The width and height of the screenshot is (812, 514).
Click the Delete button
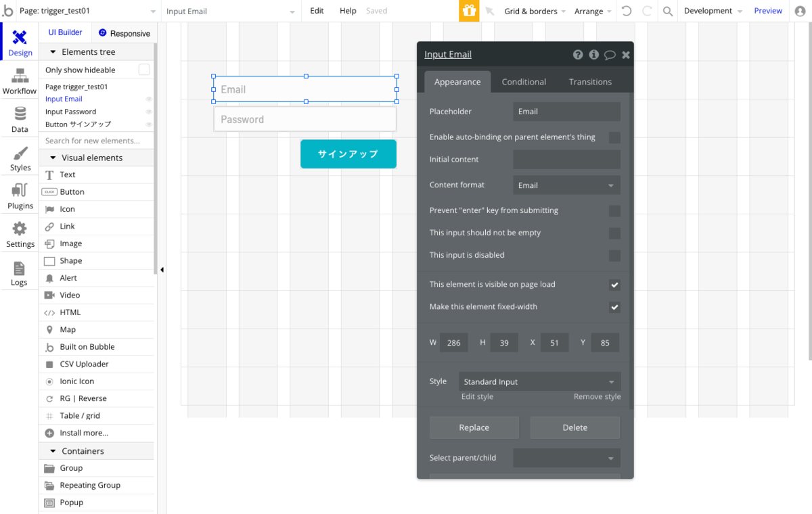click(575, 427)
